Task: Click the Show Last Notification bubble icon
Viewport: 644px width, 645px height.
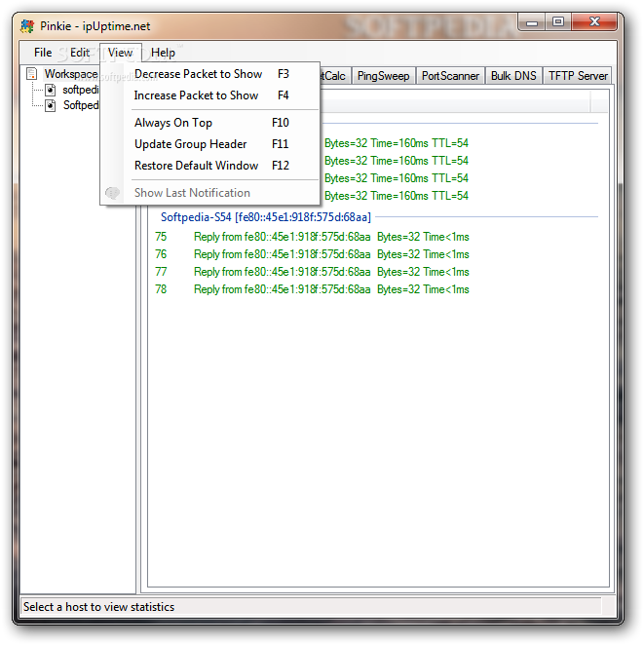Action: point(112,193)
